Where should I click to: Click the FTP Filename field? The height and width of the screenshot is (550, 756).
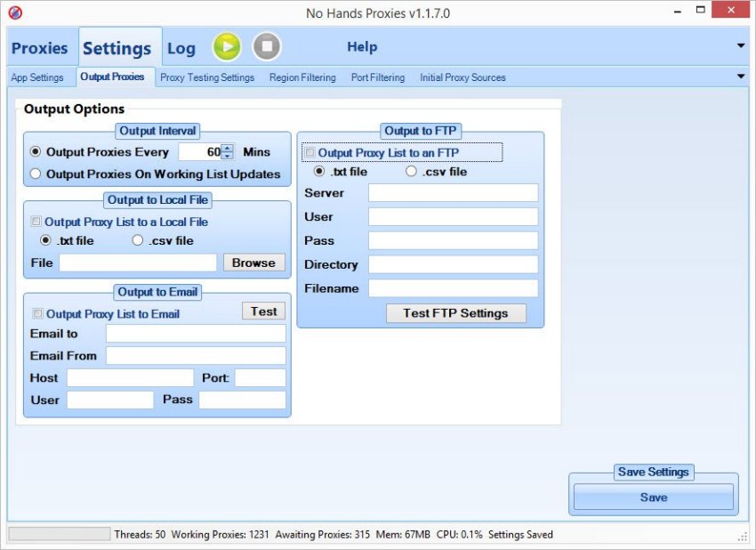click(454, 288)
